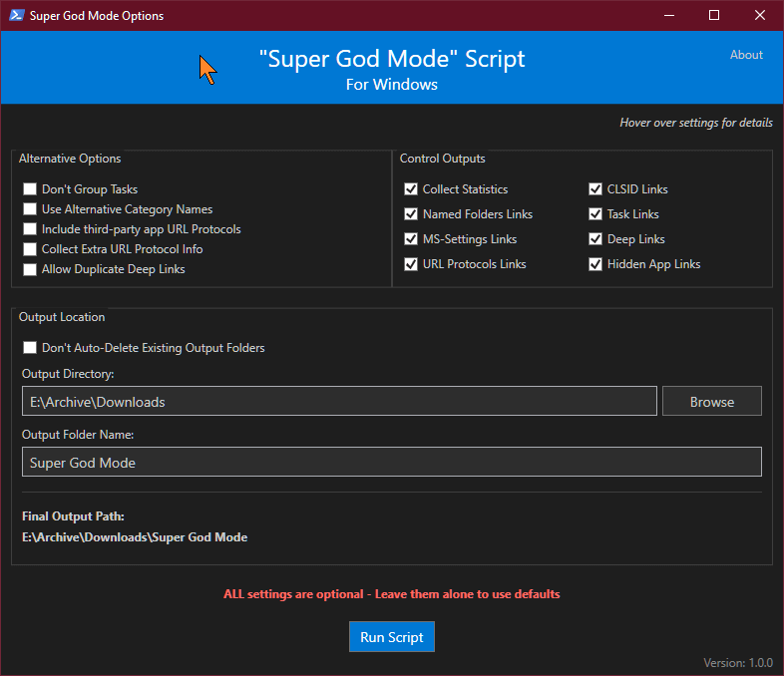The height and width of the screenshot is (676, 784).
Task: Toggle Allow Duplicate Deep Links option
Action: point(30,269)
